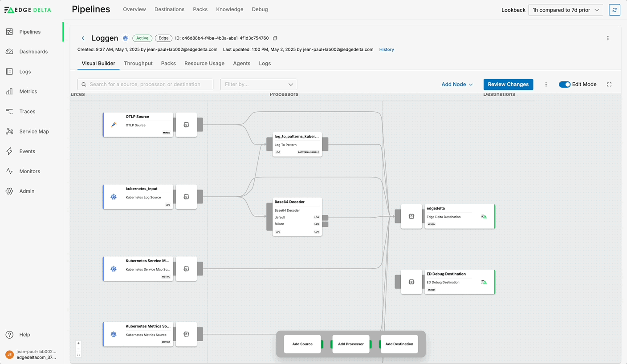The width and height of the screenshot is (627, 364).
Task: Open the Overview top menu
Action: tap(134, 9)
